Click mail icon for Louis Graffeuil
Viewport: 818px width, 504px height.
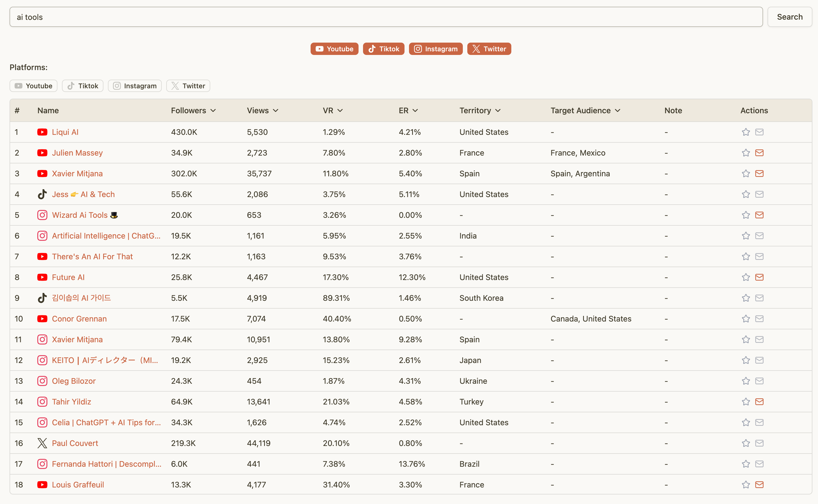(x=759, y=484)
